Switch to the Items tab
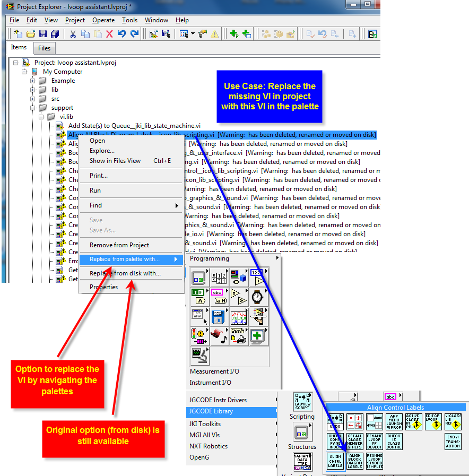469x476 pixels. pos(19,47)
